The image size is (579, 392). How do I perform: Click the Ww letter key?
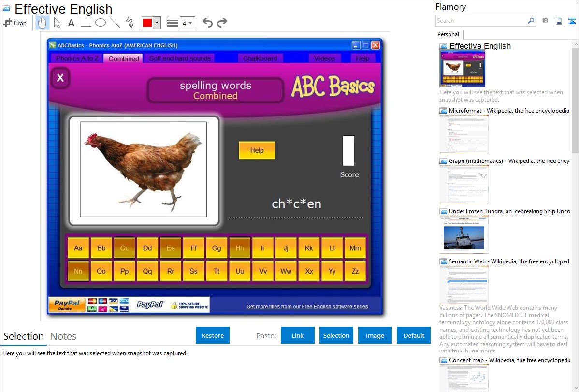286,271
